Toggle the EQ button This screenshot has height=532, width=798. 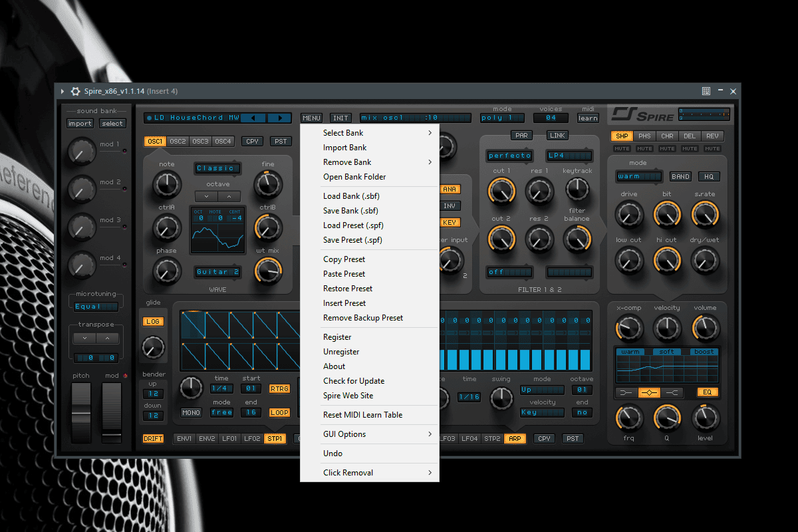(708, 392)
